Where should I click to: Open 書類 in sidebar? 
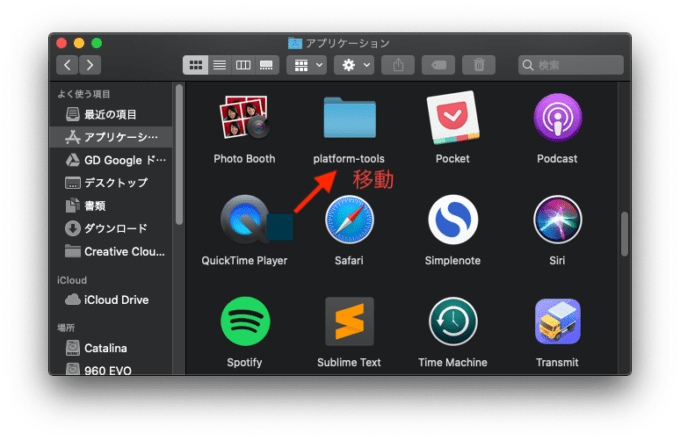[x=111, y=205]
